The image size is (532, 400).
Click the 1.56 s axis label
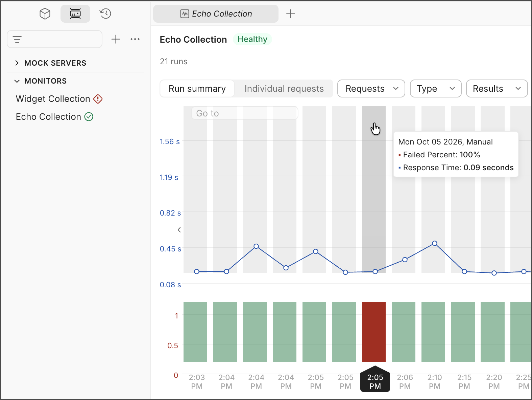(170, 142)
